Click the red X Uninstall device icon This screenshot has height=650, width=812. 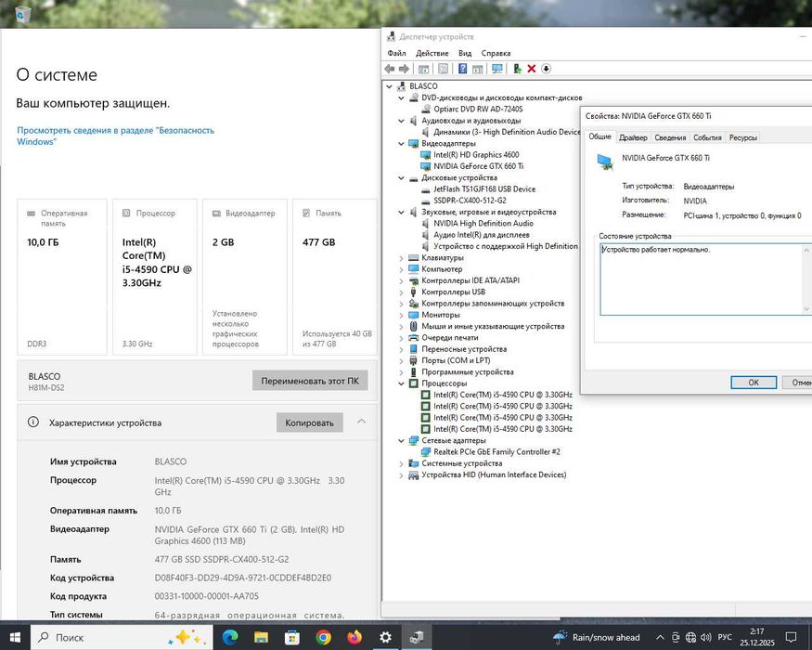pos(532,69)
